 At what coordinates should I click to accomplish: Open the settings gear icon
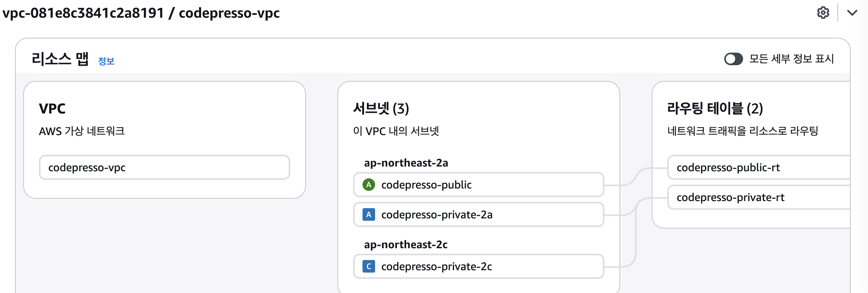[823, 13]
